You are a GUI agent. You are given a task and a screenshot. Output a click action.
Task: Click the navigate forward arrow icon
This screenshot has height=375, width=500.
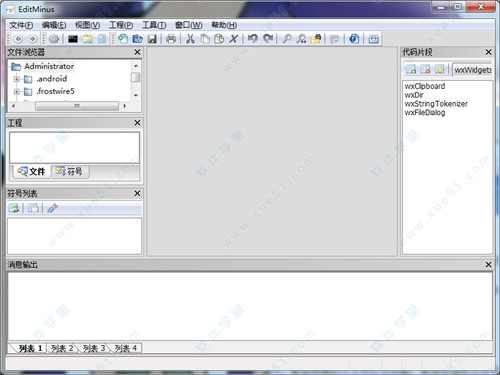[x=32, y=39]
